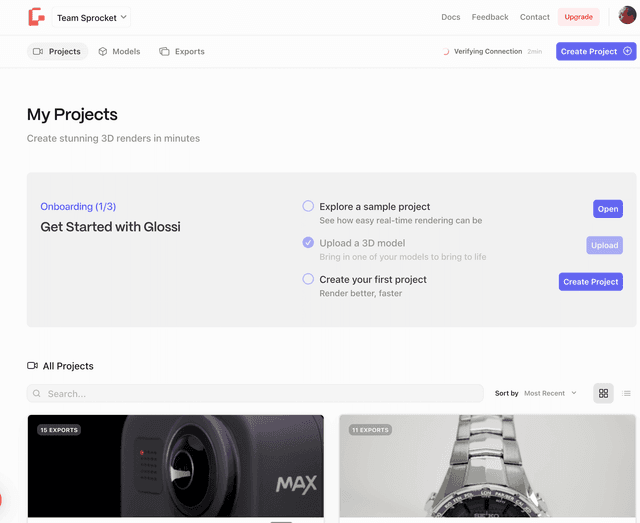The image size is (640, 523).
Task: Click the magnifier icon in search box
Action: tap(37, 394)
